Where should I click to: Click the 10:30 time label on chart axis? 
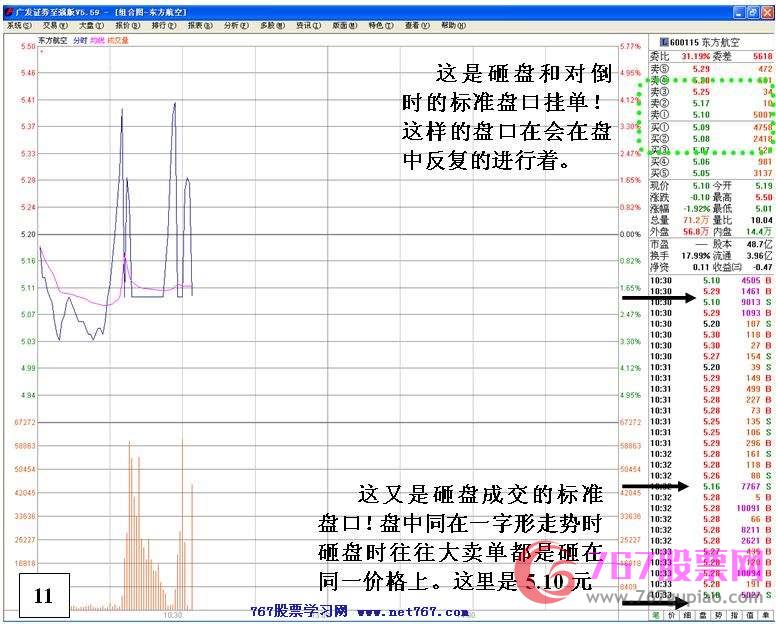[173, 615]
